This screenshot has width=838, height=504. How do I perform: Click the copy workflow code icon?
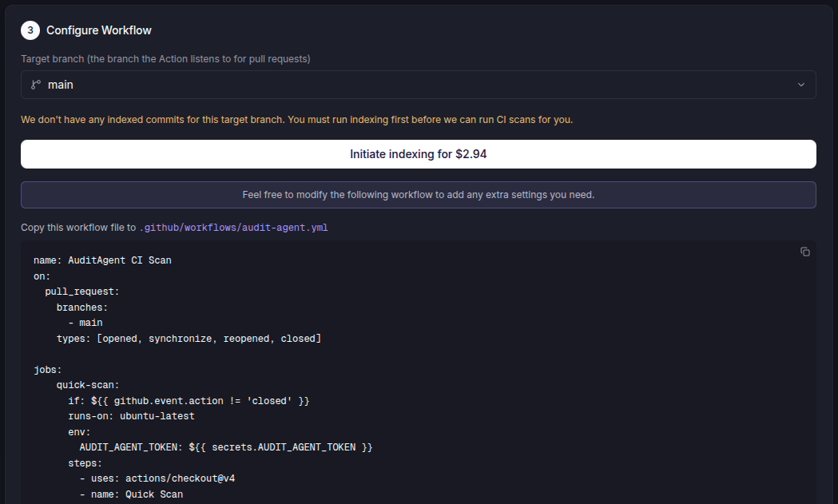tap(805, 252)
